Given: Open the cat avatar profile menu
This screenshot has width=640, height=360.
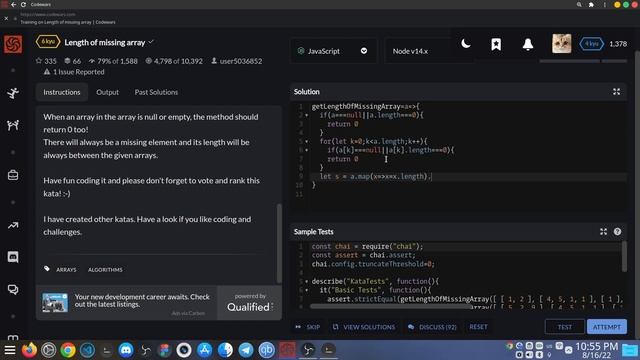Looking at the screenshot, I should 562,44.
